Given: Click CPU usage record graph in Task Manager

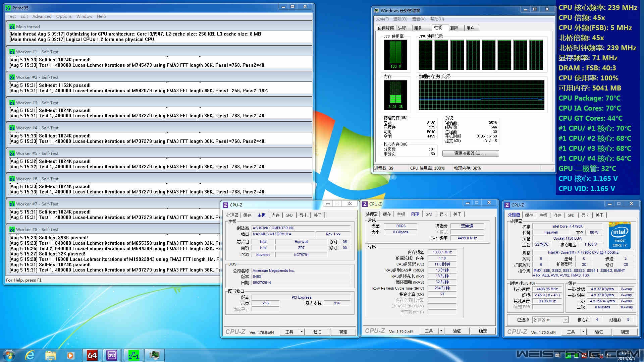Looking at the screenshot, I should 481,55.
